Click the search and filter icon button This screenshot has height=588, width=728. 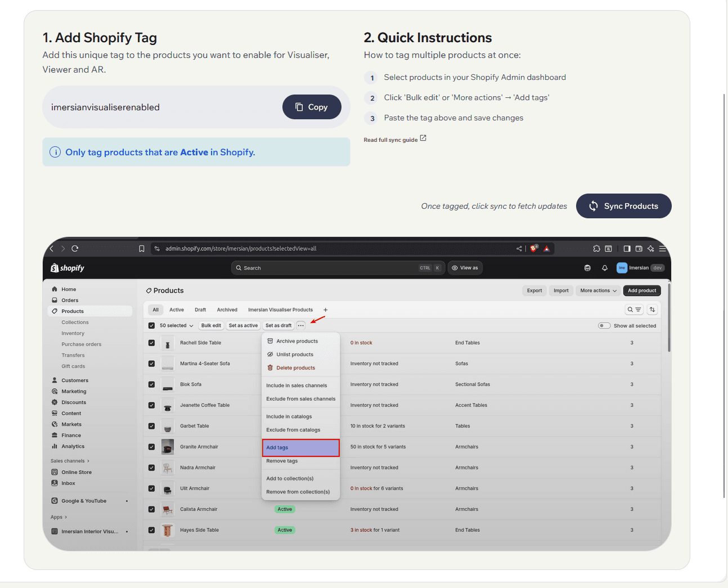[634, 309]
